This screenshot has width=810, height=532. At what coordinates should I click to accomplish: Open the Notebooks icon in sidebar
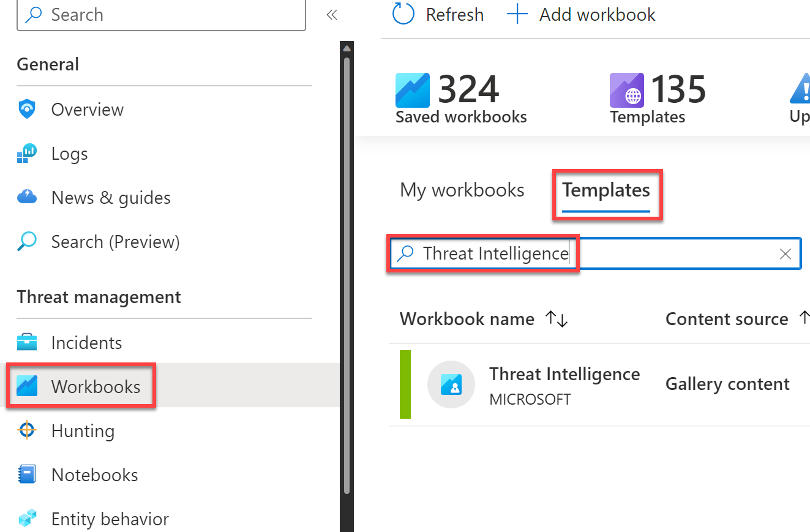[27, 475]
